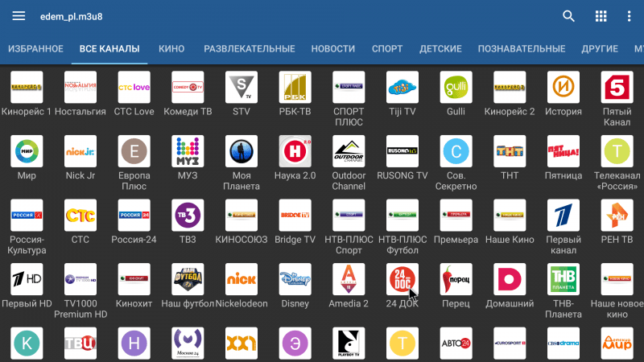The height and width of the screenshot is (362, 644).
Task: Open the Телеканал «Россия» channel
Action: [x=617, y=151]
